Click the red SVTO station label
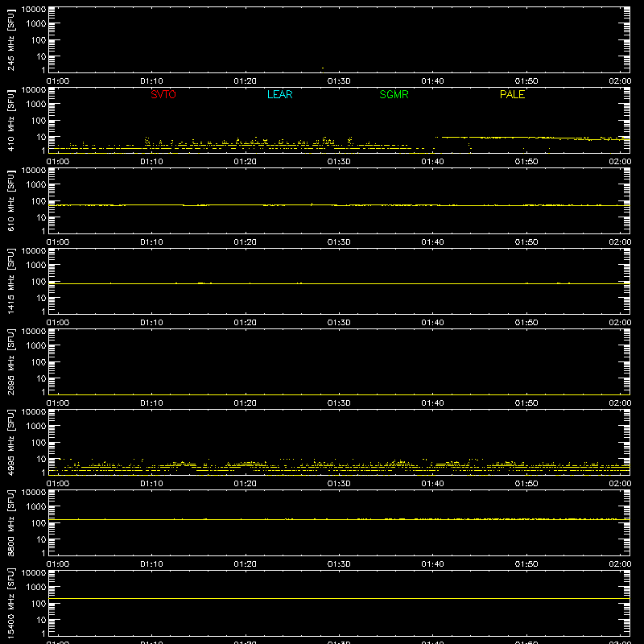 pos(163,94)
